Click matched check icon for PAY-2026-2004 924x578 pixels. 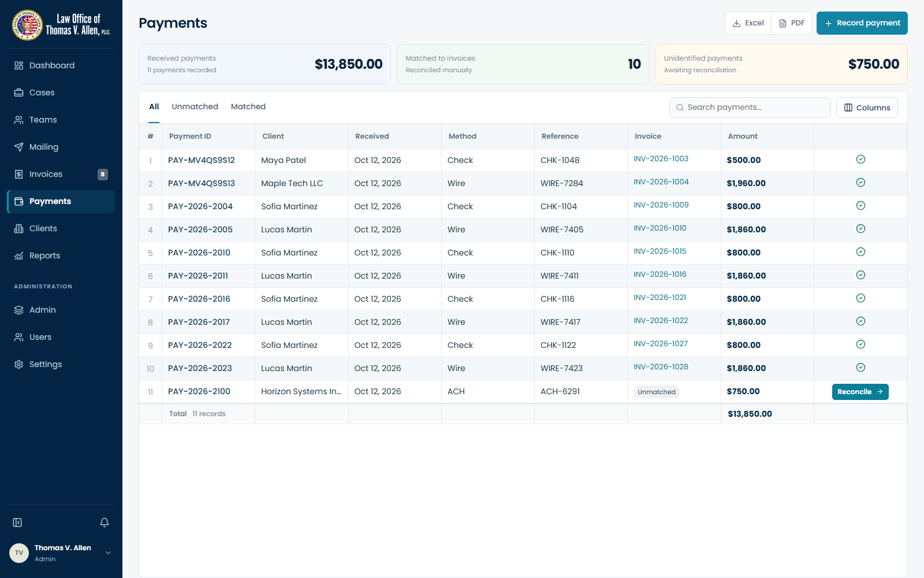point(860,206)
